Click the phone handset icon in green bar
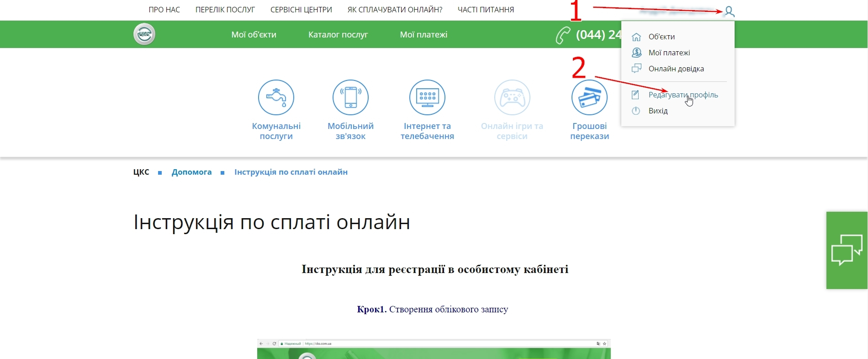Screen dimensions: 868x359 [563, 35]
